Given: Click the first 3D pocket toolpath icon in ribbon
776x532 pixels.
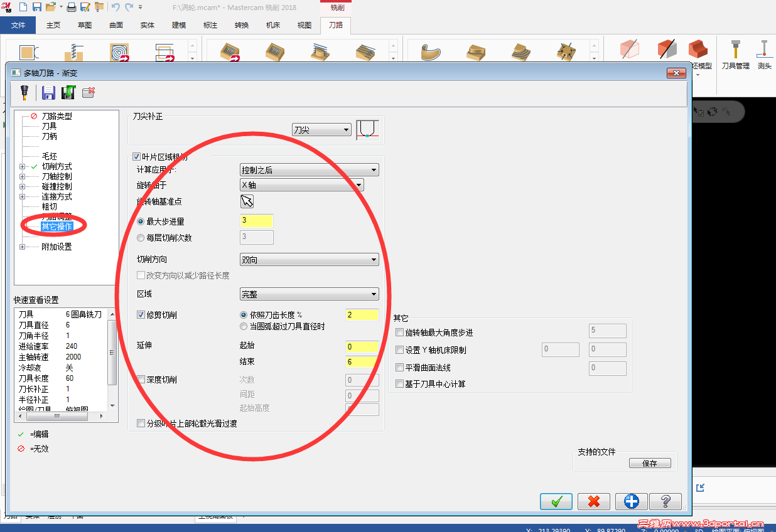Looking at the screenshot, I should point(230,53).
